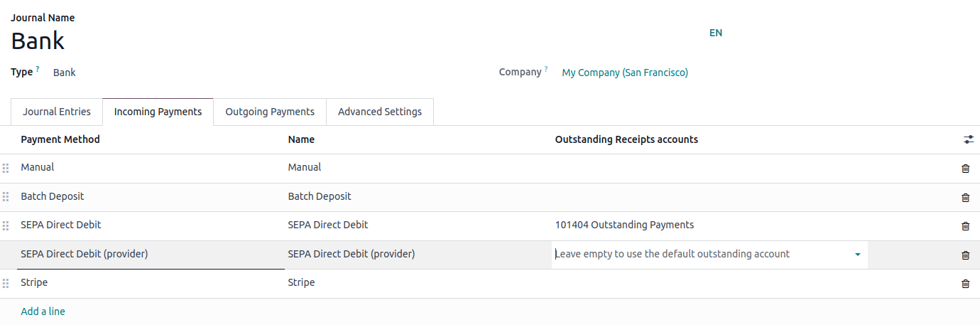Screen dimensions: 980x325
Task: Open the Outgoing Payments tab
Action: click(x=270, y=112)
